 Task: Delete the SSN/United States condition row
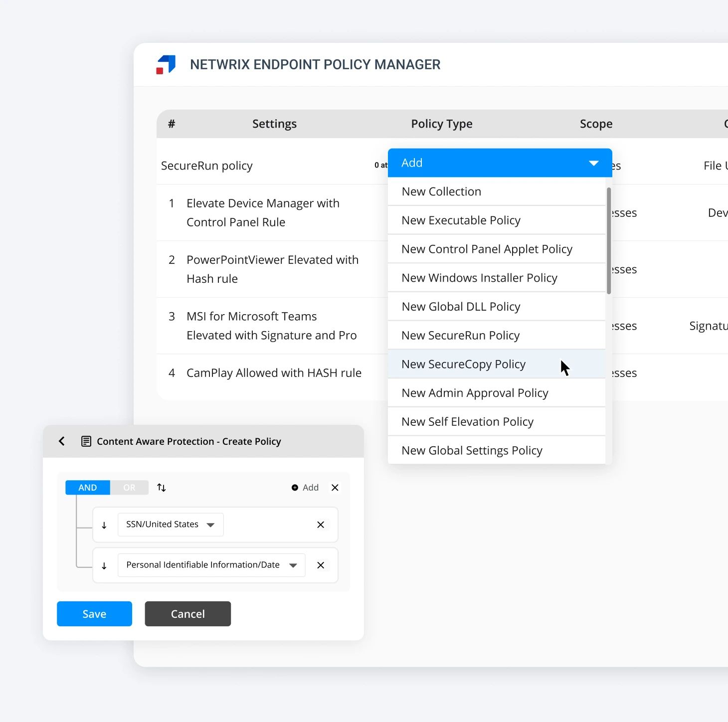321,525
